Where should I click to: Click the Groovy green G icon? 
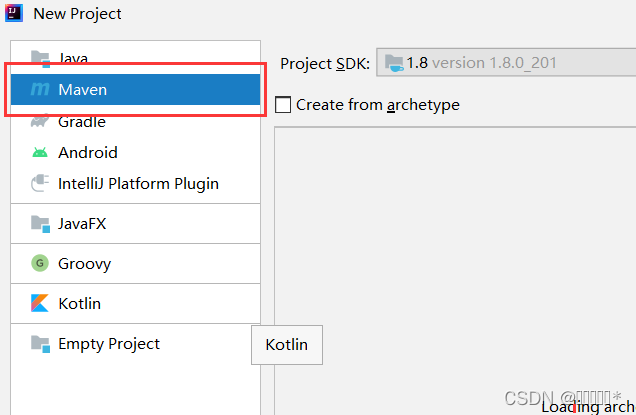[x=40, y=263]
